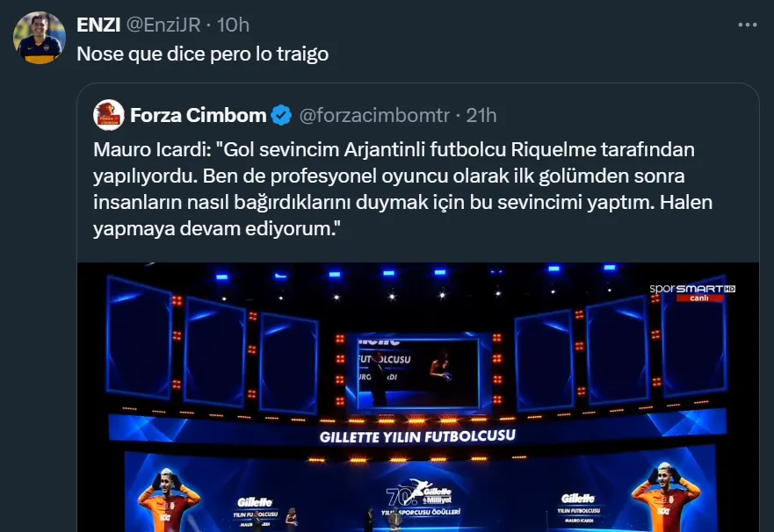Select the tweet text 'Nose que dice pero lo traigo'
774x532 pixels.
coord(203,54)
